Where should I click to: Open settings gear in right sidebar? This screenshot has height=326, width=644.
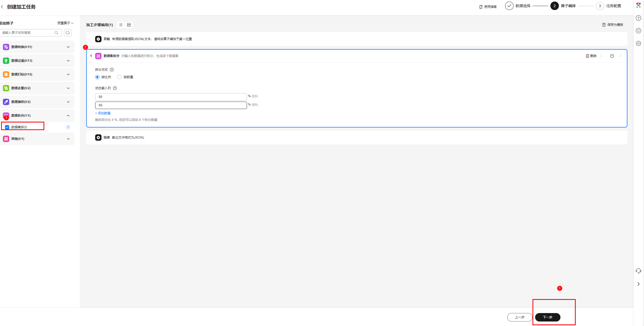(638, 43)
